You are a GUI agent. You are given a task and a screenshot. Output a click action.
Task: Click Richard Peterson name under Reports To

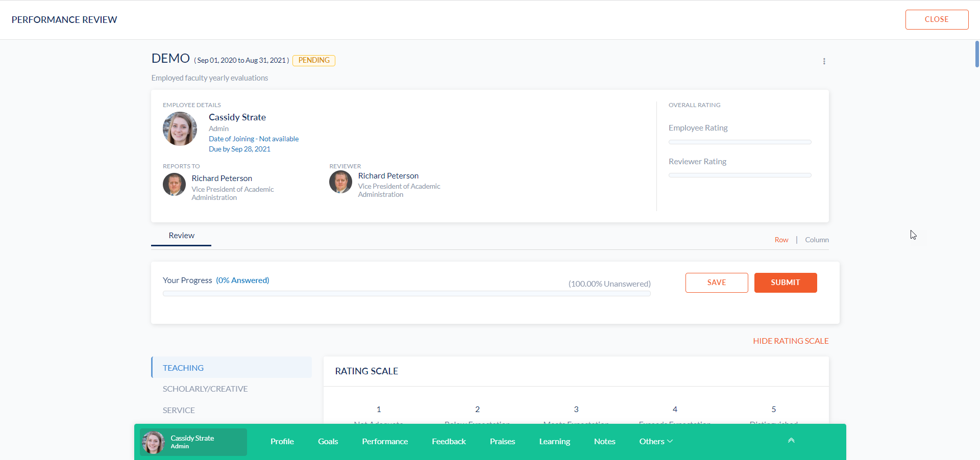point(222,178)
